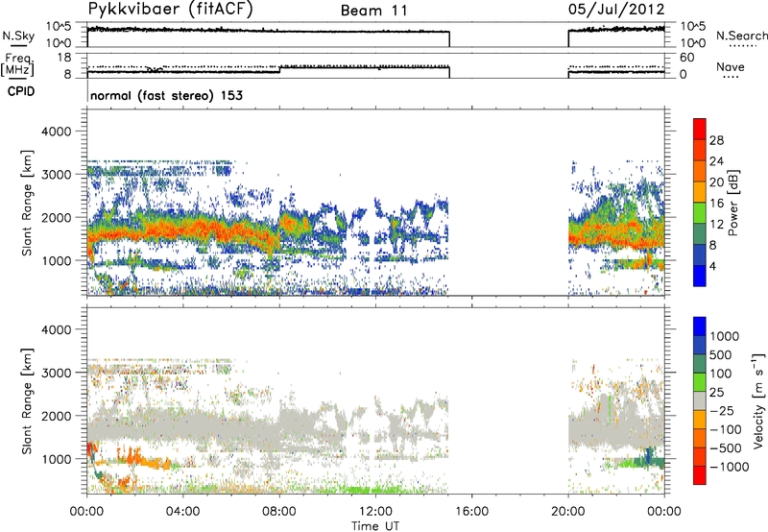The width and height of the screenshot is (768, 532).
Task: Click 1000 on velocity panel range axis
Action: click(56, 459)
